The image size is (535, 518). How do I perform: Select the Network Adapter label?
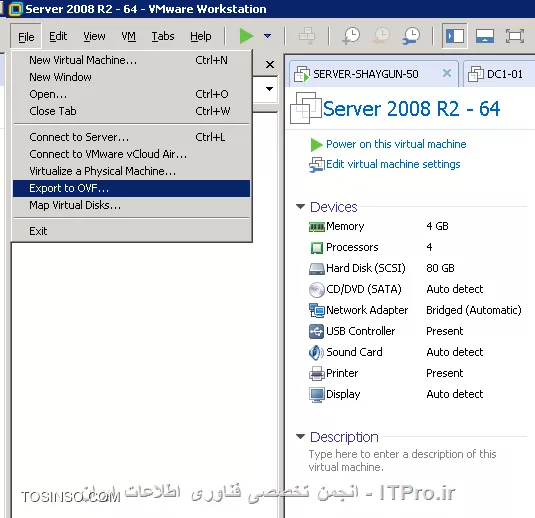pos(367,311)
